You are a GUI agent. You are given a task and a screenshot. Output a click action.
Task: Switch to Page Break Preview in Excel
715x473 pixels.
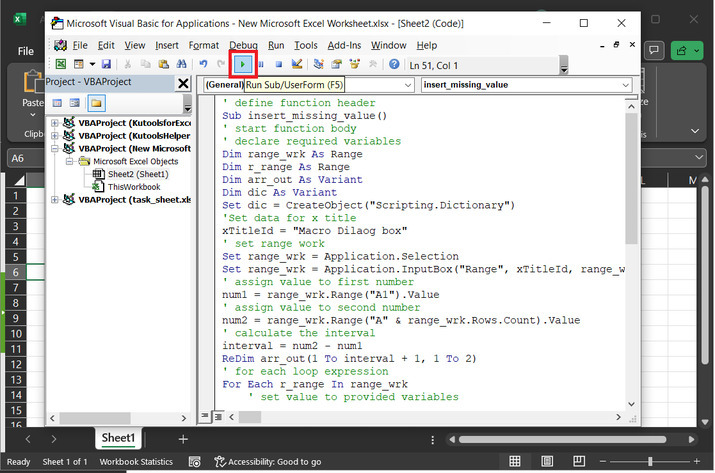coord(579,461)
